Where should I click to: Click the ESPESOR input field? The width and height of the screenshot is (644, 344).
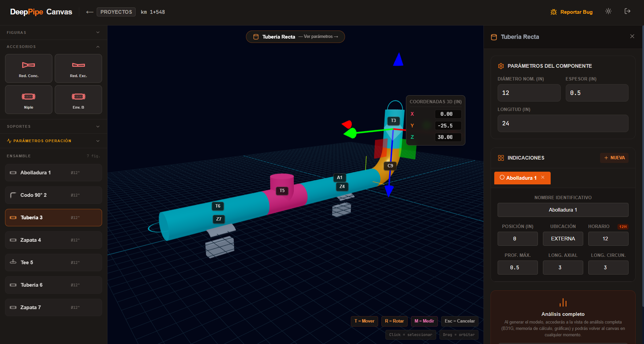tap(597, 93)
